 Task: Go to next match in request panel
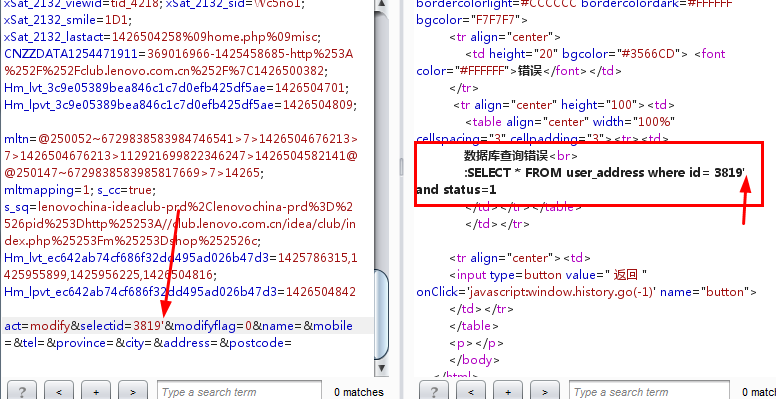pos(133,392)
